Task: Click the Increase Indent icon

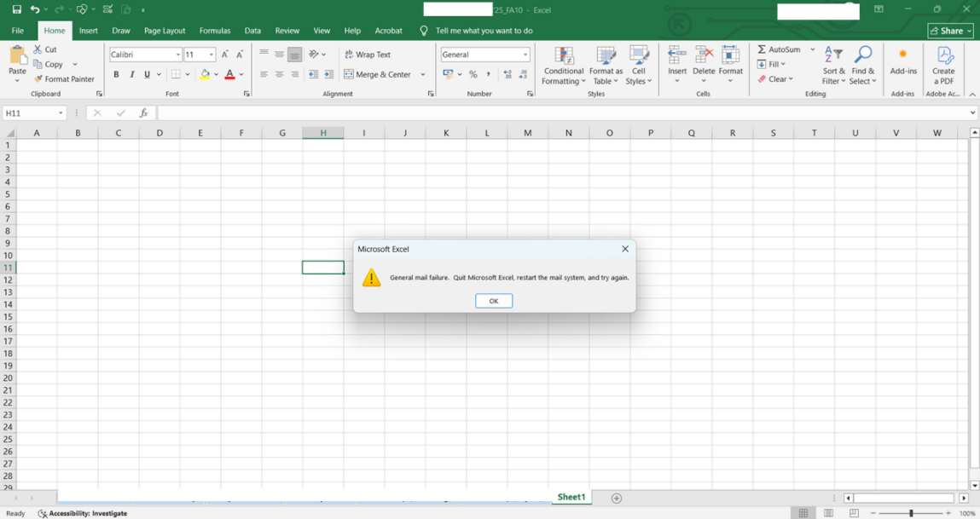Action: [x=328, y=74]
